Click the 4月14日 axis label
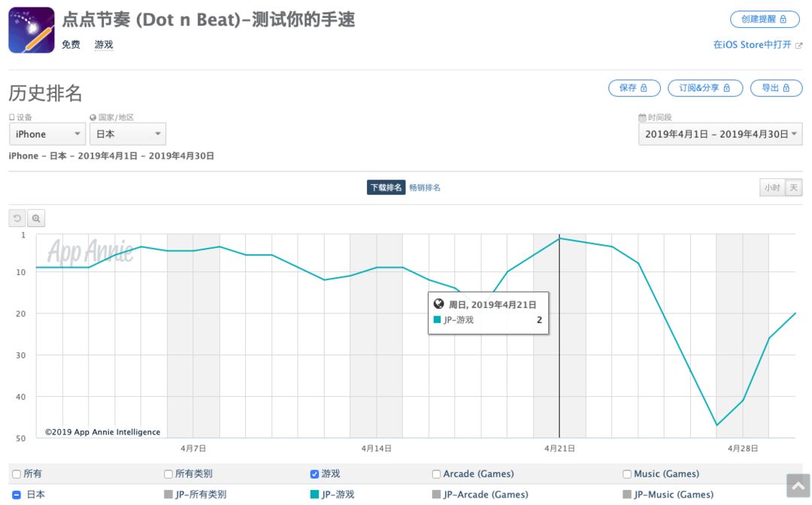The width and height of the screenshot is (812, 505). [377, 449]
